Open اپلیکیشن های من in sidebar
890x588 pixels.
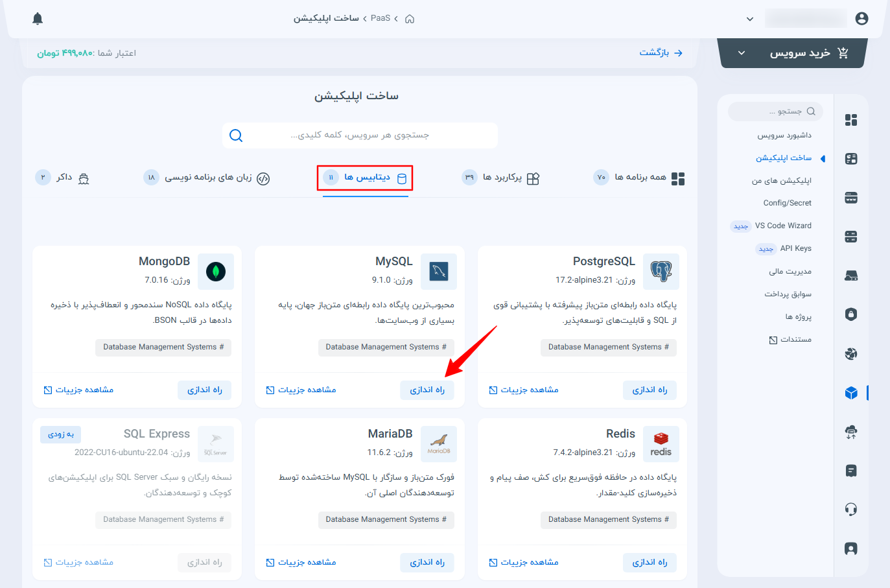point(782,181)
